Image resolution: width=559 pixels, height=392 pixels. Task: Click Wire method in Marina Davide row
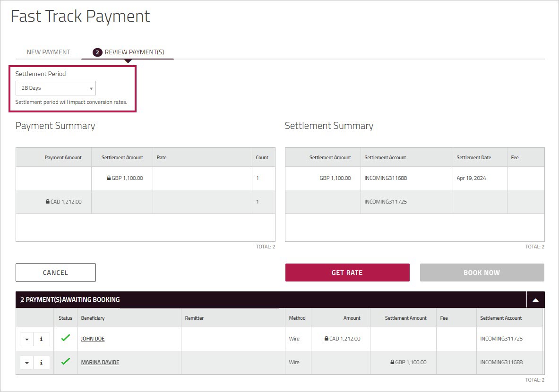294,362
